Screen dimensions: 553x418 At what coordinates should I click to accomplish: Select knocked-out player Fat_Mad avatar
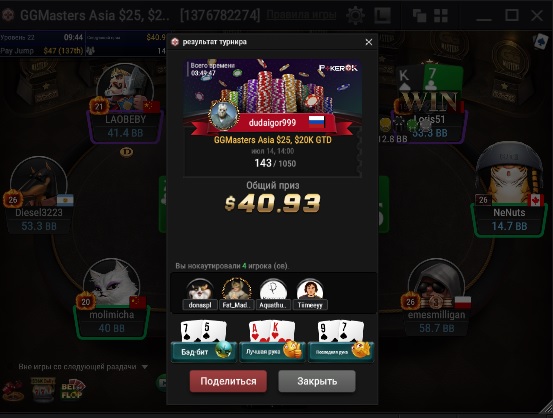click(x=237, y=289)
